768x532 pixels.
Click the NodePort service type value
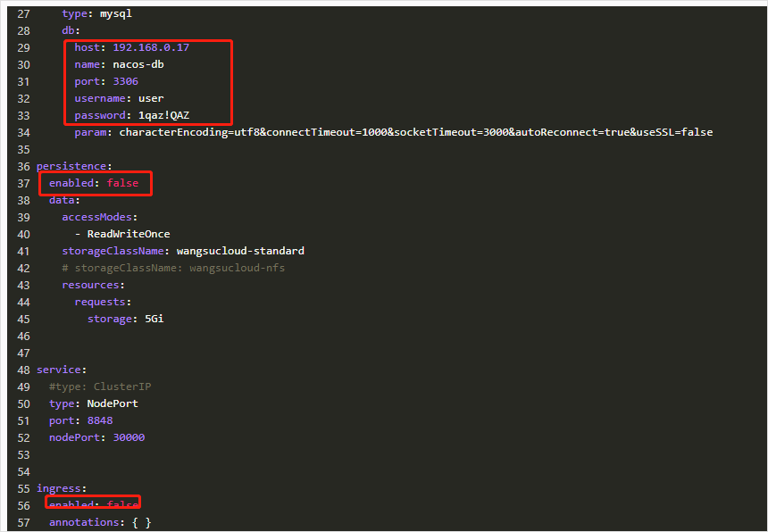(x=113, y=403)
